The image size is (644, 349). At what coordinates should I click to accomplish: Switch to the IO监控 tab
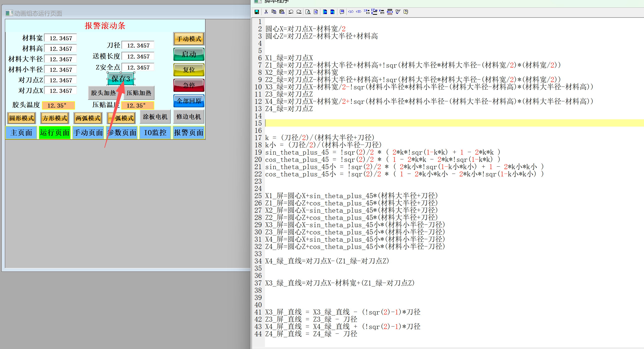click(155, 132)
